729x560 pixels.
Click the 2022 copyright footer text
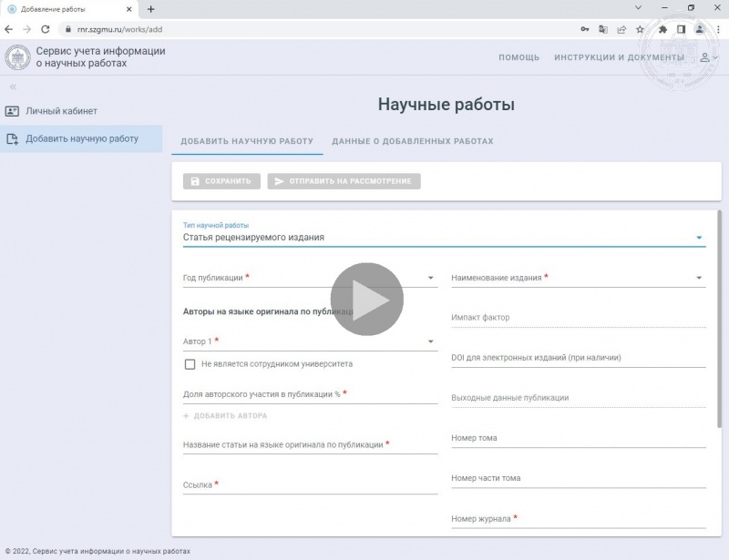coord(98,551)
